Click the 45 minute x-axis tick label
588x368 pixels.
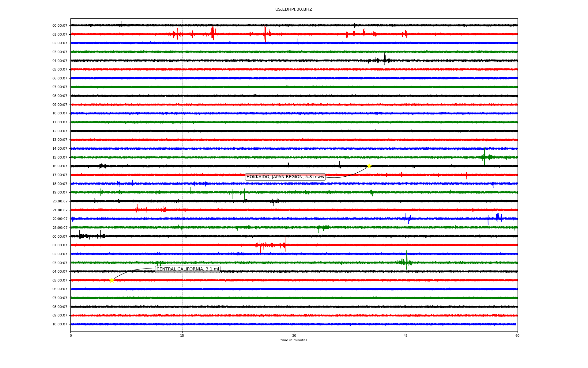pos(406,335)
